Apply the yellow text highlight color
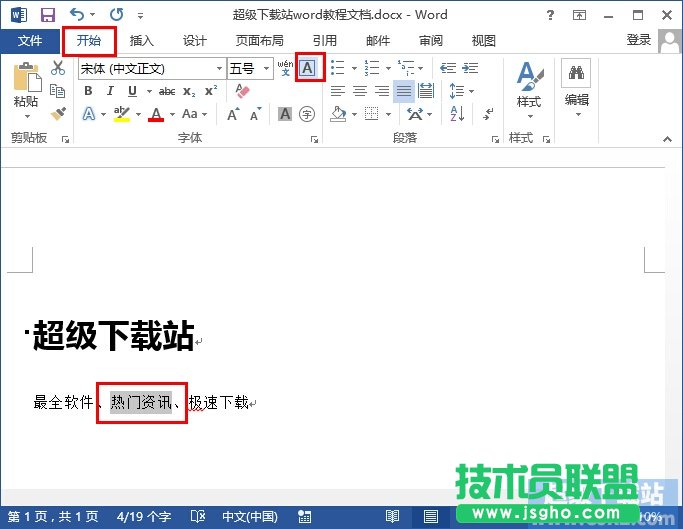Image resolution: width=683 pixels, height=529 pixels. (121, 114)
